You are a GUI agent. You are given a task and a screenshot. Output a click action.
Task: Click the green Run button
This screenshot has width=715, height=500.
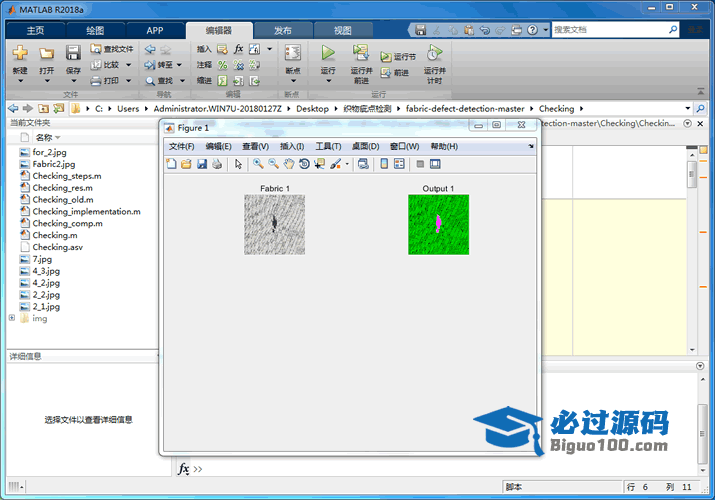[x=328, y=53]
